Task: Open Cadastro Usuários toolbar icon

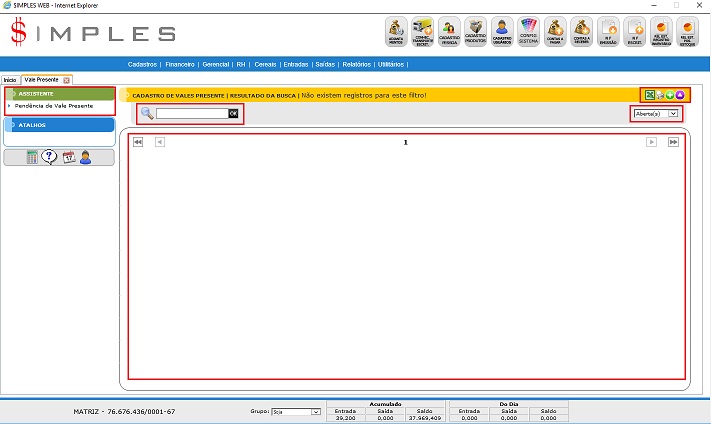Action: 502,32
